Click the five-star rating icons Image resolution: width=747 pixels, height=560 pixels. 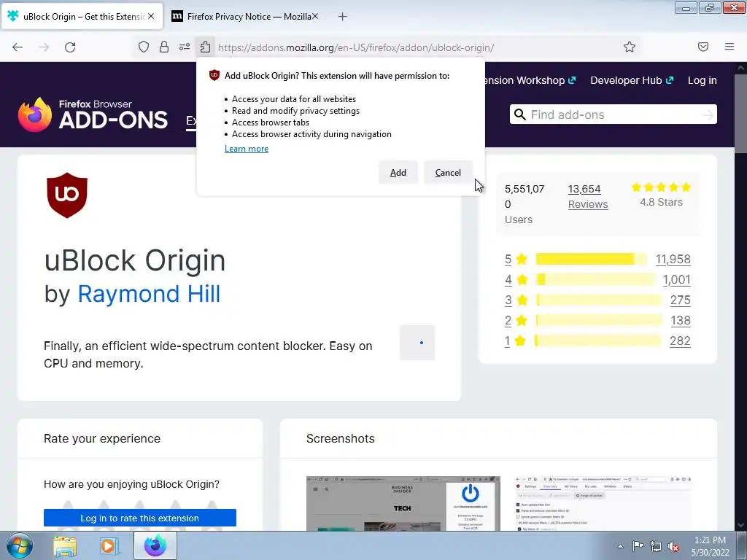point(661,187)
